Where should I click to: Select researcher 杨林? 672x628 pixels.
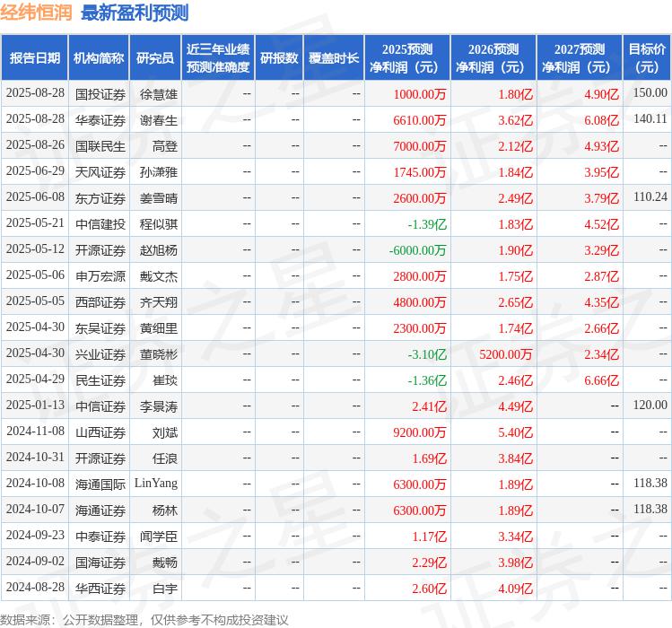pos(165,510)
